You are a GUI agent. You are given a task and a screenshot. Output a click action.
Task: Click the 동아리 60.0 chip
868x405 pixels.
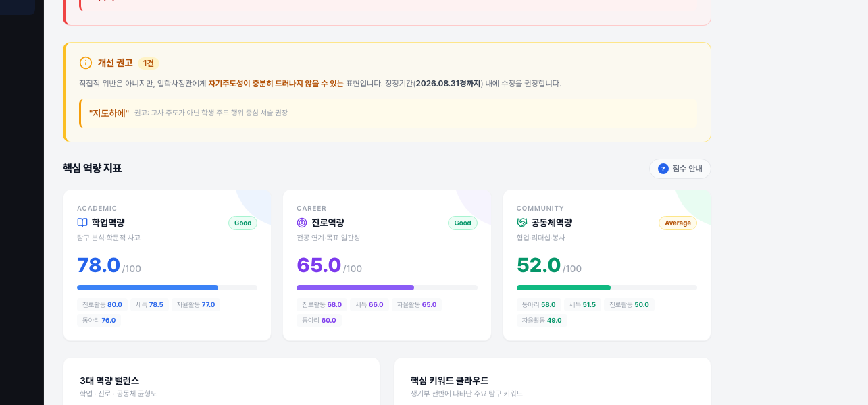tap(319, 321)
